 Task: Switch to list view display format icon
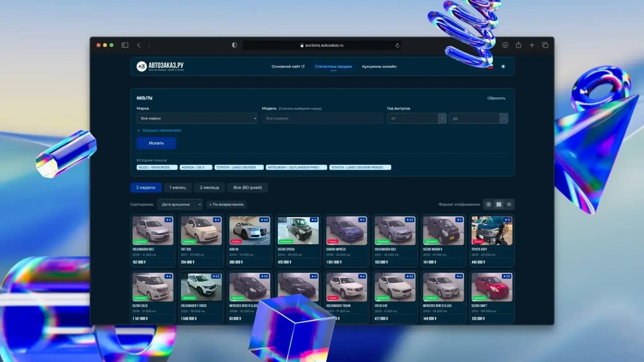[509, 204]
